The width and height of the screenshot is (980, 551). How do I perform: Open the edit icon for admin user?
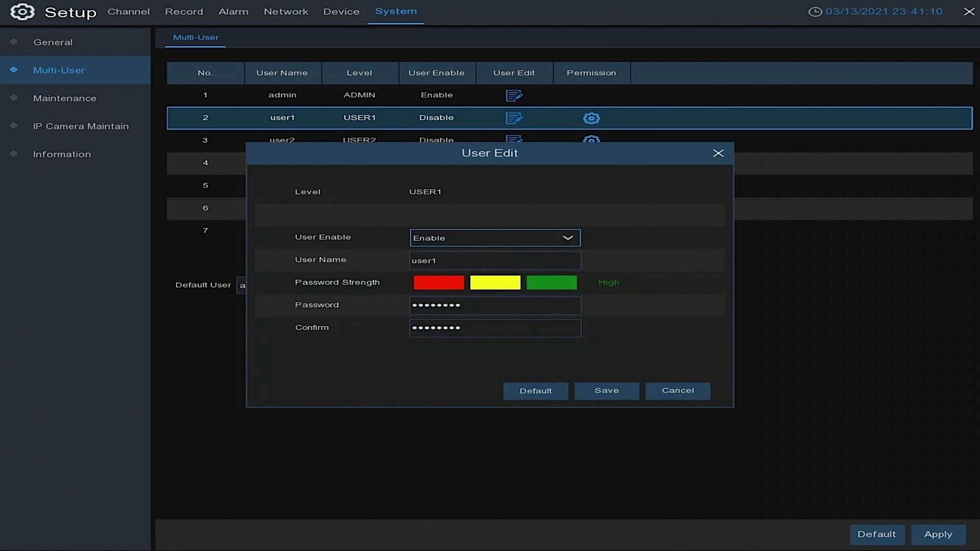coord(514,95)
